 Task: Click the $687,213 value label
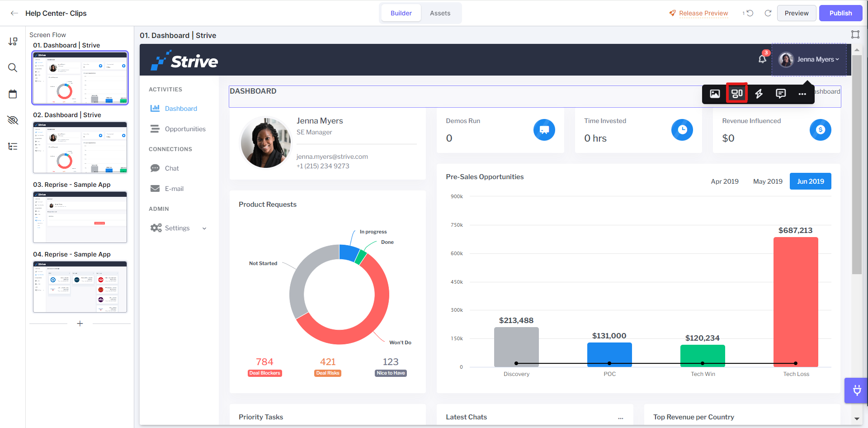pyautogui.click(x=796, y=230)
